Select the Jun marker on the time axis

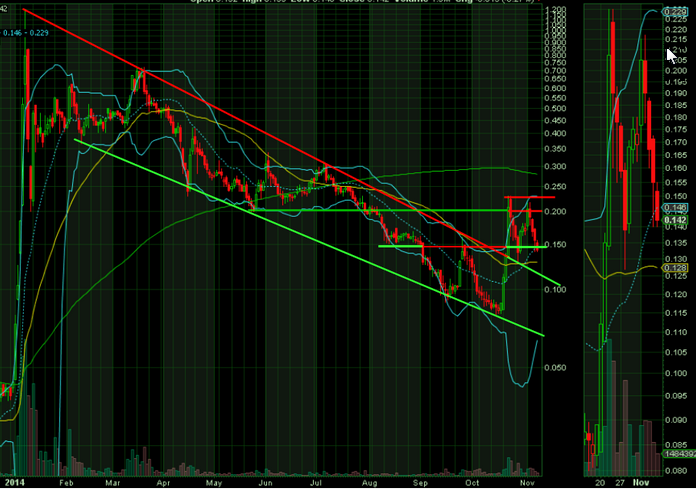click(265, 481)
